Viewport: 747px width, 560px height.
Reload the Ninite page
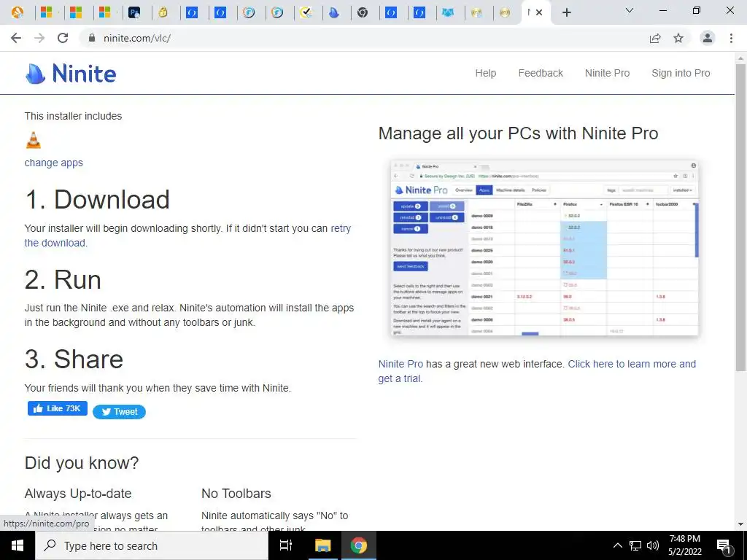tap(63, 38)
